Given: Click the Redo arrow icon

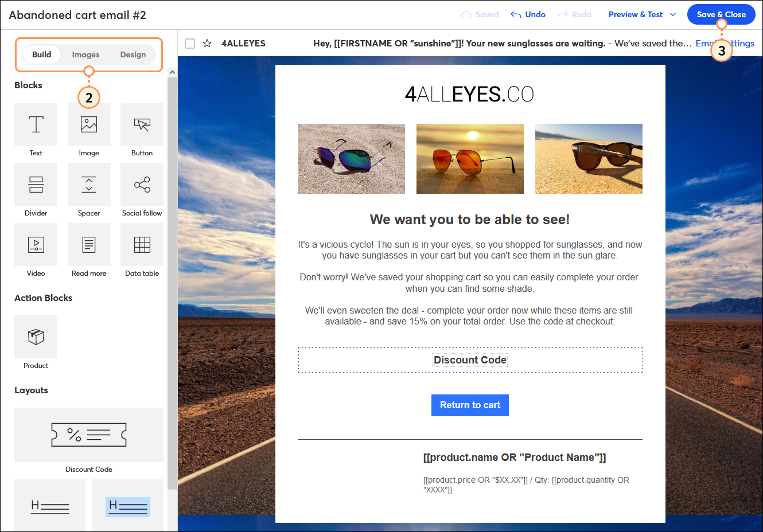Looking at the screenshot, I should [563, 14].
